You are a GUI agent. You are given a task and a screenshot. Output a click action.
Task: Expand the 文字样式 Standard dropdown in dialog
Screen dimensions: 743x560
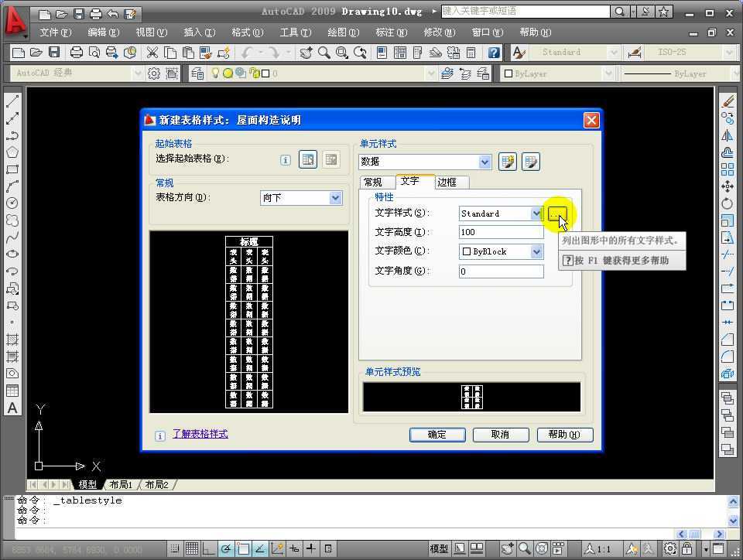pos(536,213)
